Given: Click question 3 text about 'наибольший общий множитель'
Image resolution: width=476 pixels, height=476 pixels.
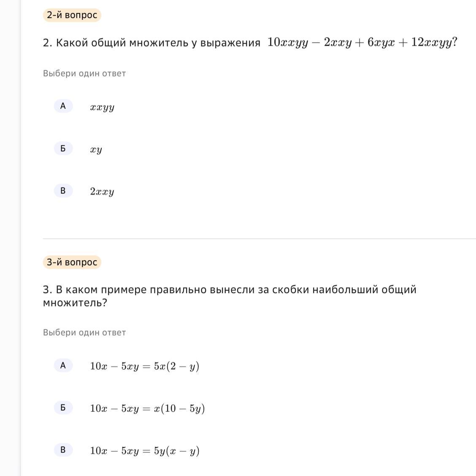Looking at the screenshot, I should [x=230, y=296].
